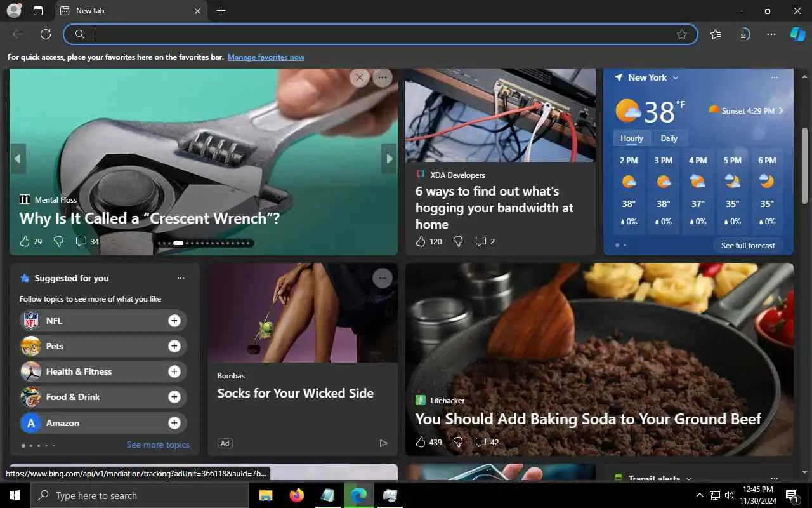Go to previous carousel story
The image size is (812, 508).
(x=18, y=159)
